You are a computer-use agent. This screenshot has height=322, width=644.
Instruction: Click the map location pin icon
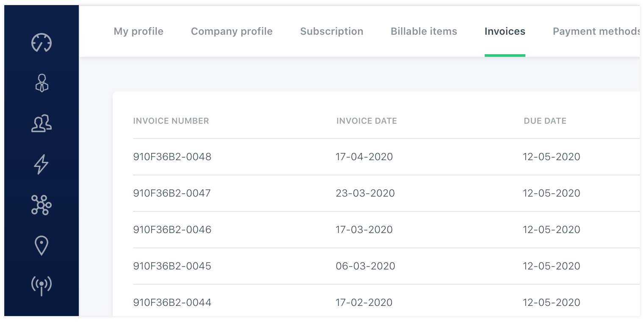click(x=41, y=246)
